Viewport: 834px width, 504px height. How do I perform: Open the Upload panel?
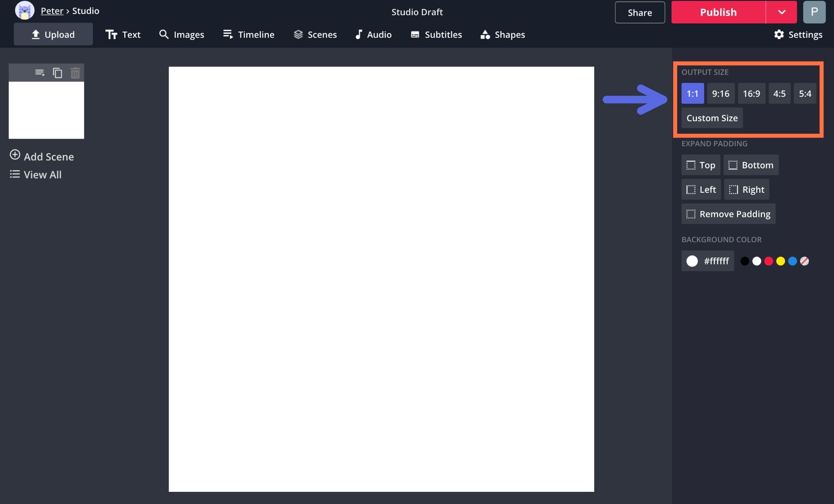tap(53, 34)
